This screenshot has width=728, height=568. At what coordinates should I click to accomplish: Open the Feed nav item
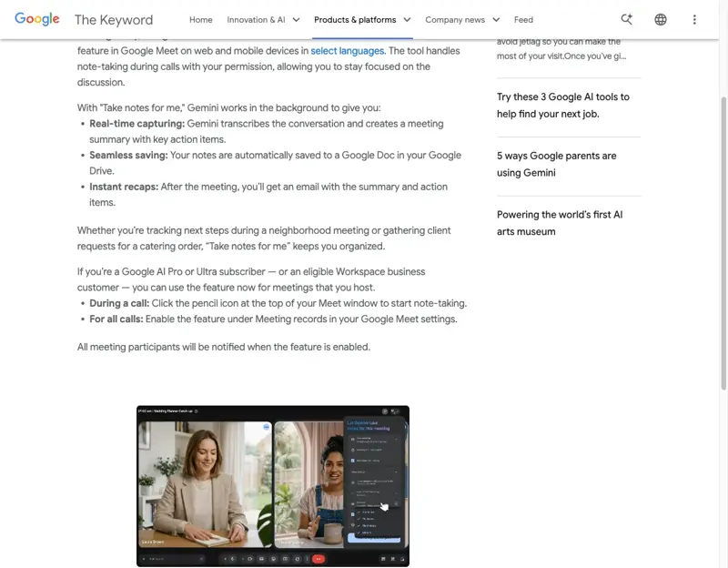523,20
